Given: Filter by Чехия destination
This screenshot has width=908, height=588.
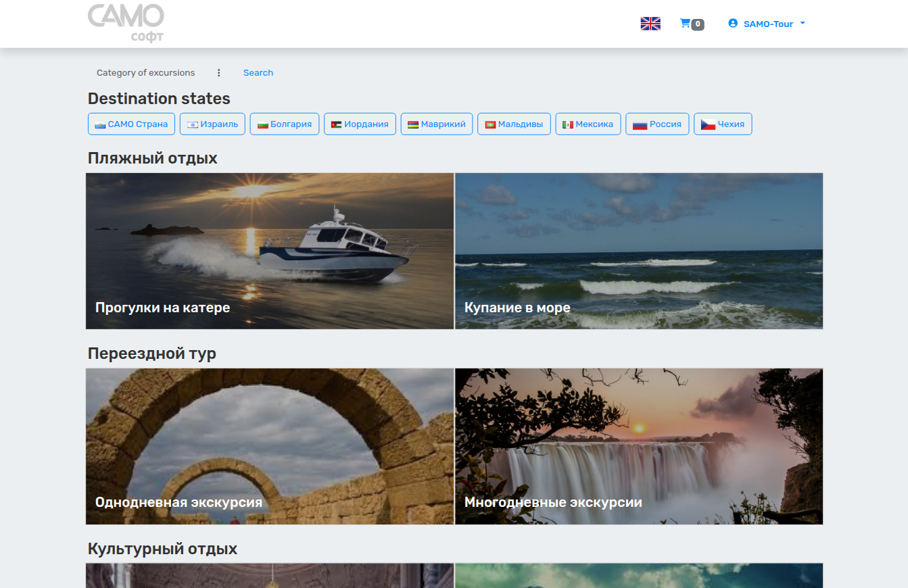Looking at the screenshot, I should [x=723, y=124].
